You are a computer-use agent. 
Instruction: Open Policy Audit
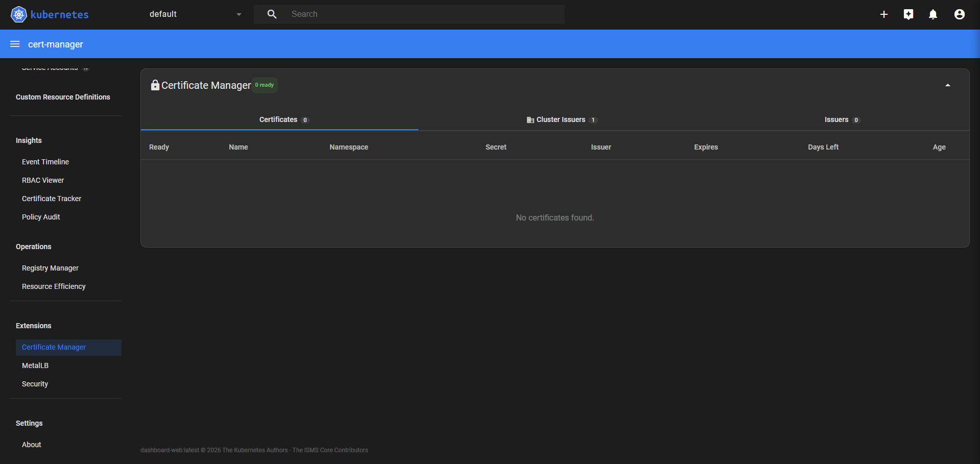(x=41, y=217)
